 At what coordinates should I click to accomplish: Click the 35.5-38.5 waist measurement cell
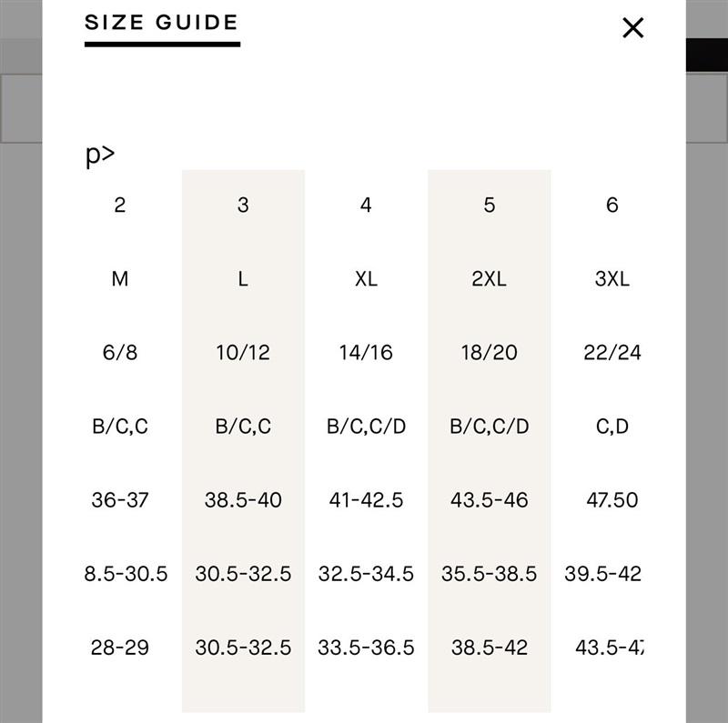489,574
